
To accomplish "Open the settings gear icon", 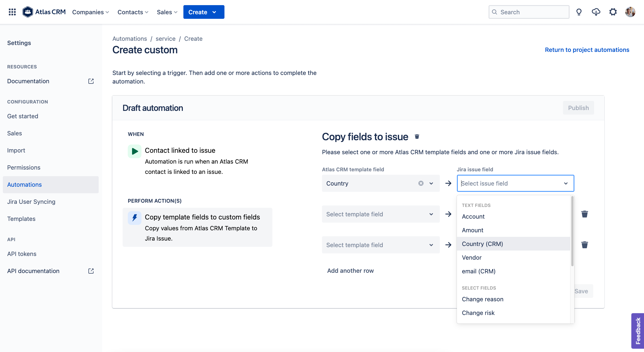I will [613, 12].
